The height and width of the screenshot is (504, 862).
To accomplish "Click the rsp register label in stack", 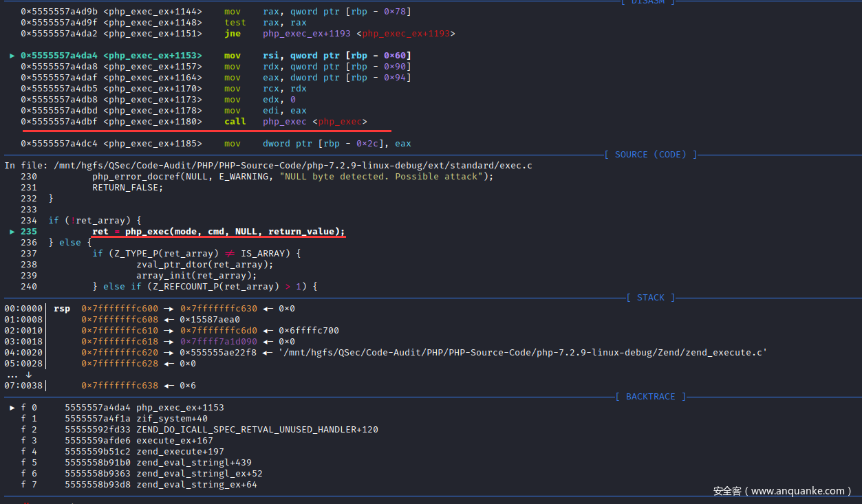I will point(62,309).
